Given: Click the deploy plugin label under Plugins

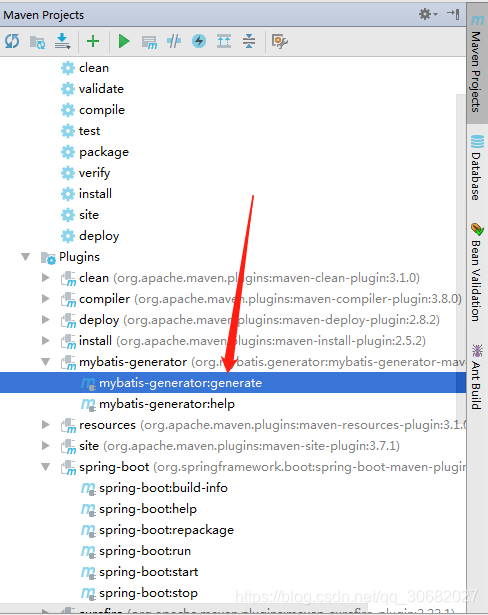Looking at the screenshot, I should click(x=99, y=320).
